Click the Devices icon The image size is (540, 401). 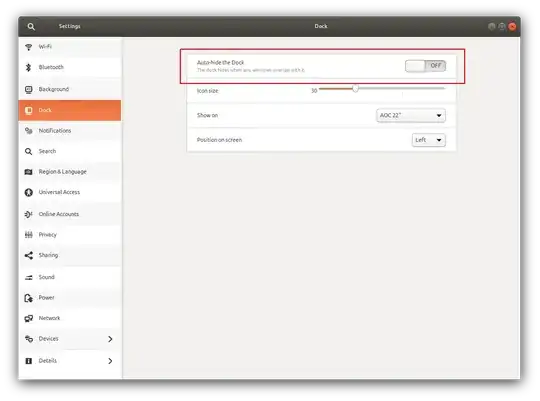[x=29, y=339]
